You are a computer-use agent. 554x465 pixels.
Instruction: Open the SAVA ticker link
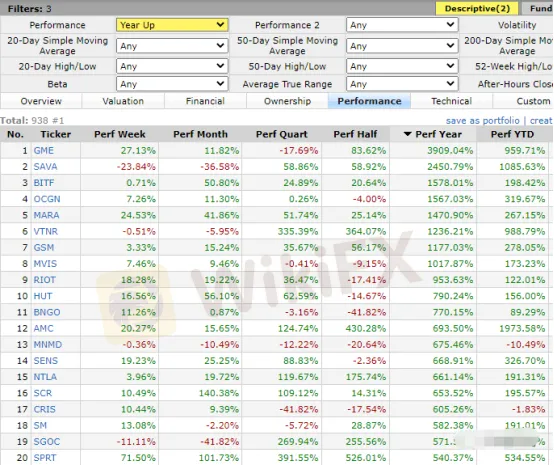pyautogui.click(x=45, y=167)
